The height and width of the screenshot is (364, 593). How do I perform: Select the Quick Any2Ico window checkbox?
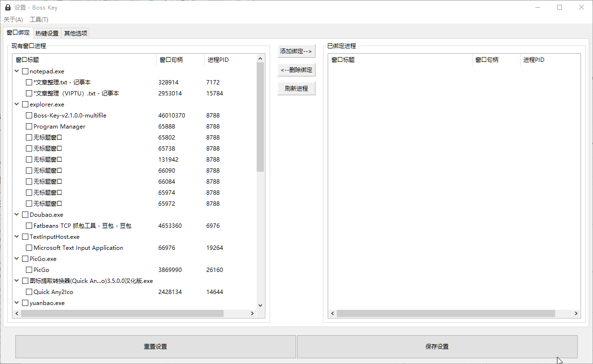(x=29, y=292)
